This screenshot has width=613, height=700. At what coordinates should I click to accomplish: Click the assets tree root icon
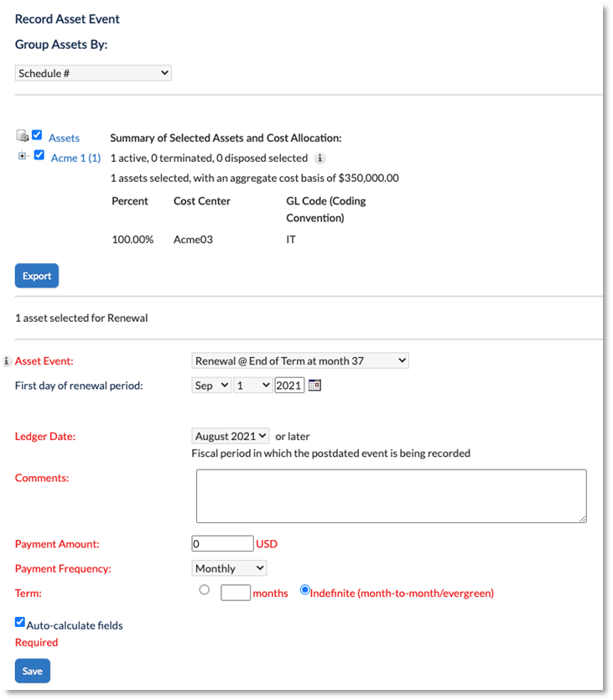pos(23,135)
